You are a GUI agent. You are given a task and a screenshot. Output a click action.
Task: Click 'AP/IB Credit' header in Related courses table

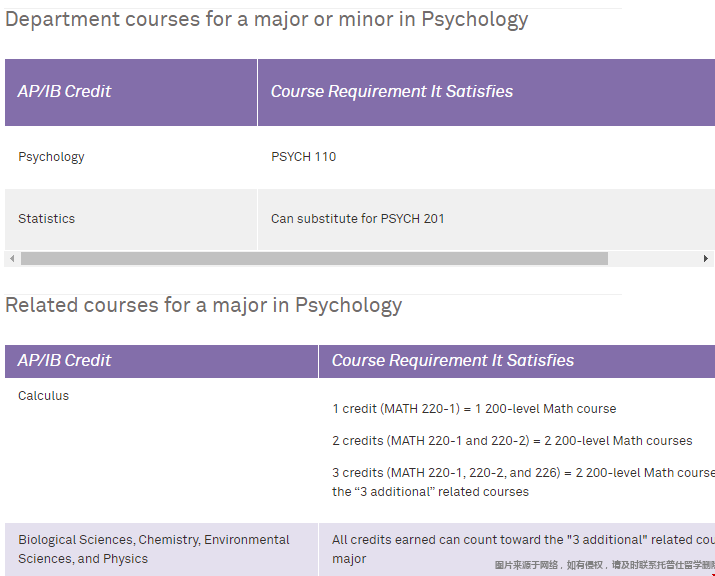tap(64, 360)
